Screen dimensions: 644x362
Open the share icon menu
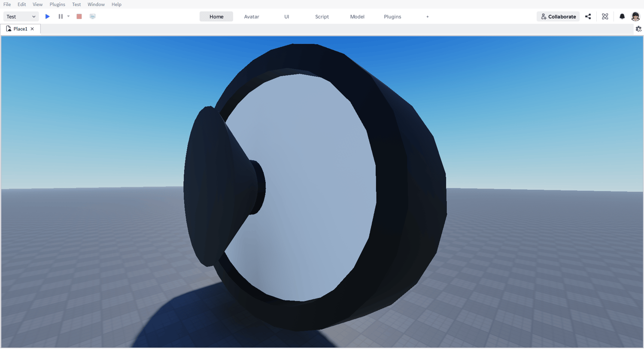(x=588, y=16)
